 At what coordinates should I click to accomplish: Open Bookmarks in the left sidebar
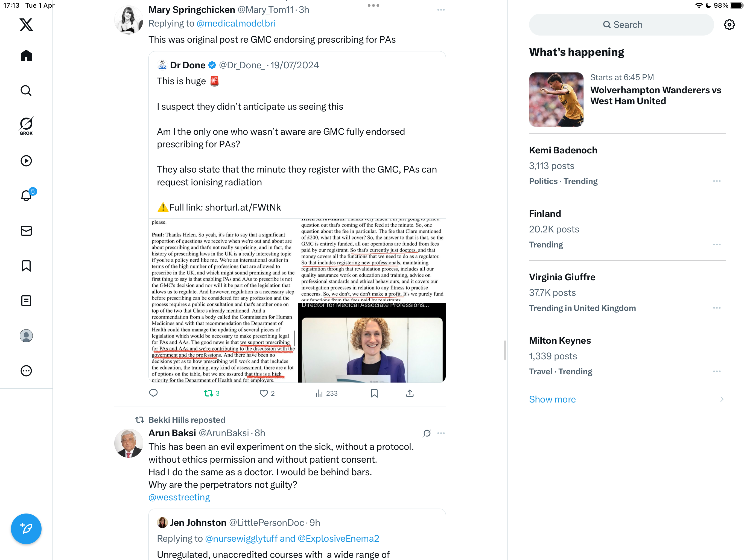coord(26,266)
